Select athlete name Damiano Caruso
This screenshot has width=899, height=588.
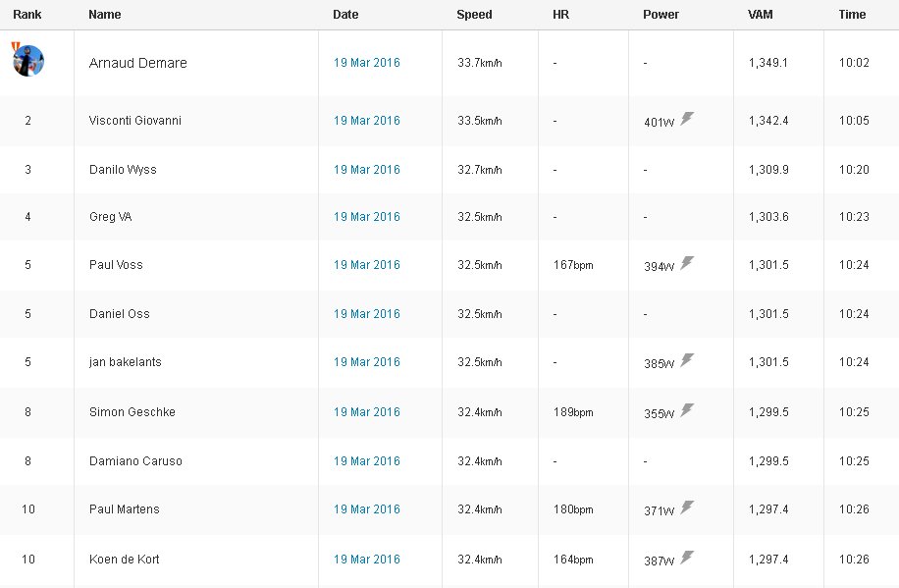pyautogui.click(x=135, y=461)
